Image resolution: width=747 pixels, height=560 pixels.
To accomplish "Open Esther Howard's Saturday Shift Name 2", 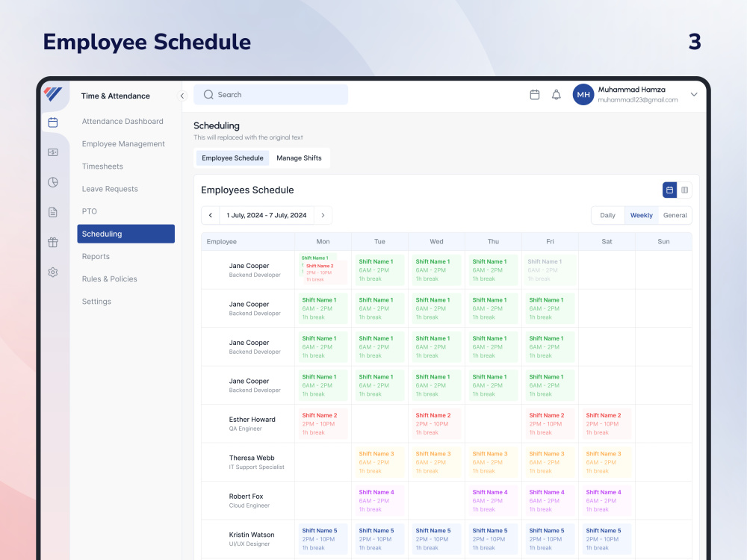I will point(607,424).
